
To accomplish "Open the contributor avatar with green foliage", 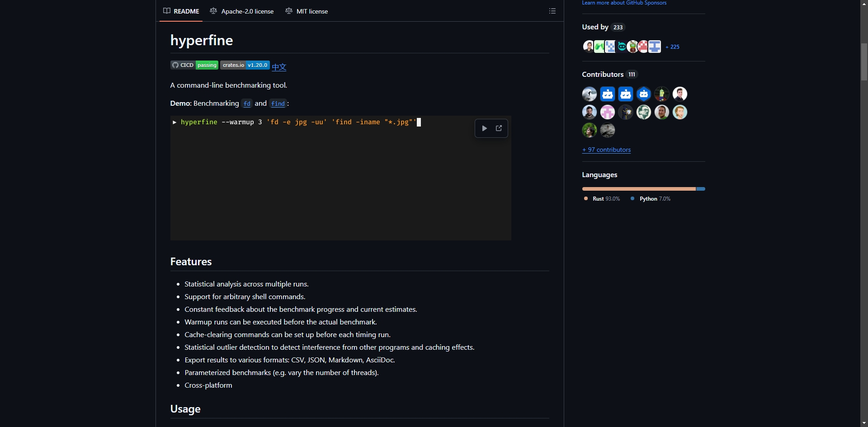I will coord(590,130).
